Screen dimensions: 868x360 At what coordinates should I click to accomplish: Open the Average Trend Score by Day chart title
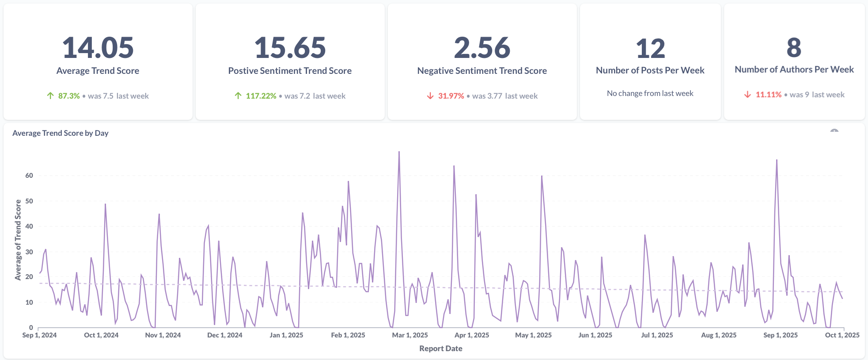pos(61,133)
